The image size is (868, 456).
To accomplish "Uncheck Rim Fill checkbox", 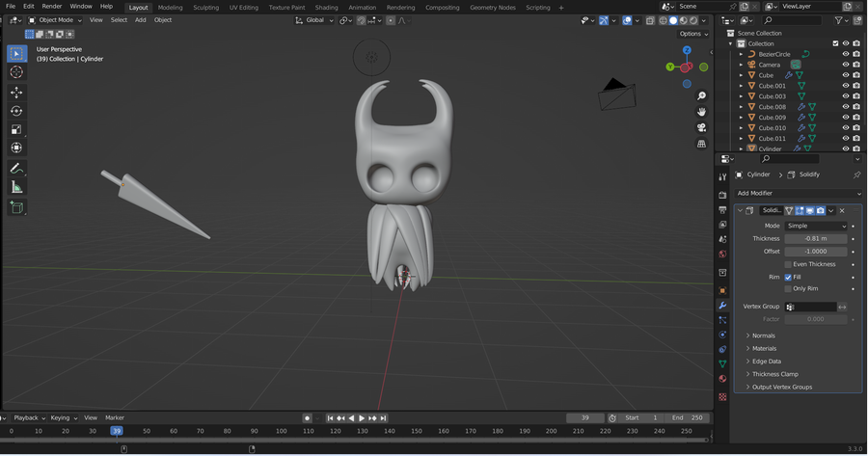I will (x=788, y=278).
